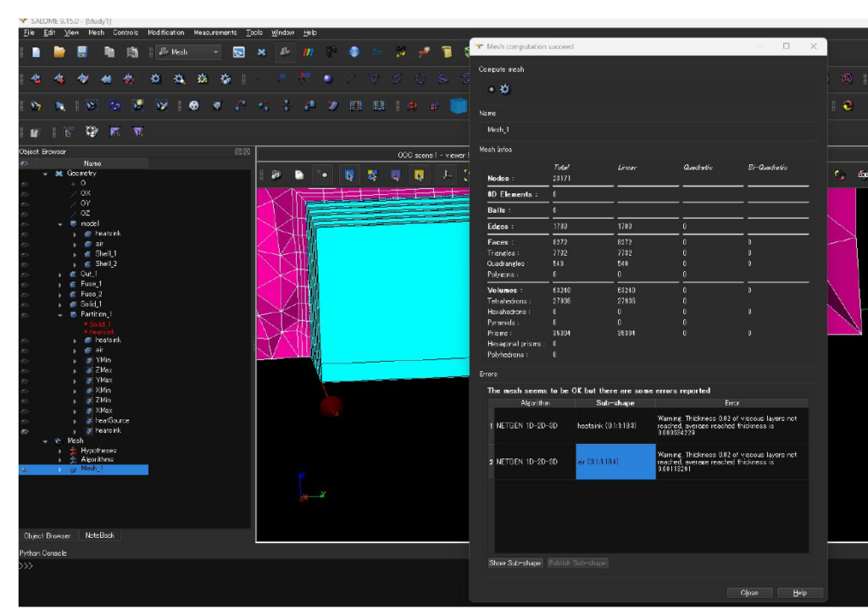Click the Save floppy disk icon
The height and width of the screenshot is (615, 868).
tap(82, 53)
